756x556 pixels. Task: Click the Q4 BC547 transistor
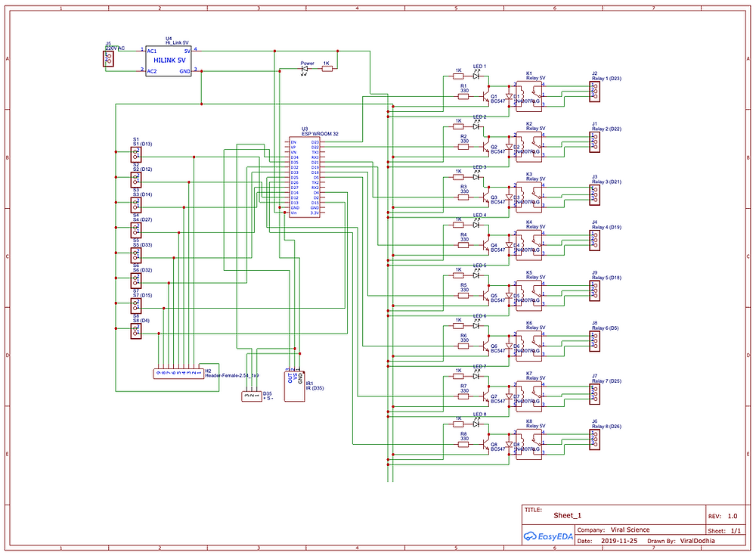[485, 245]
